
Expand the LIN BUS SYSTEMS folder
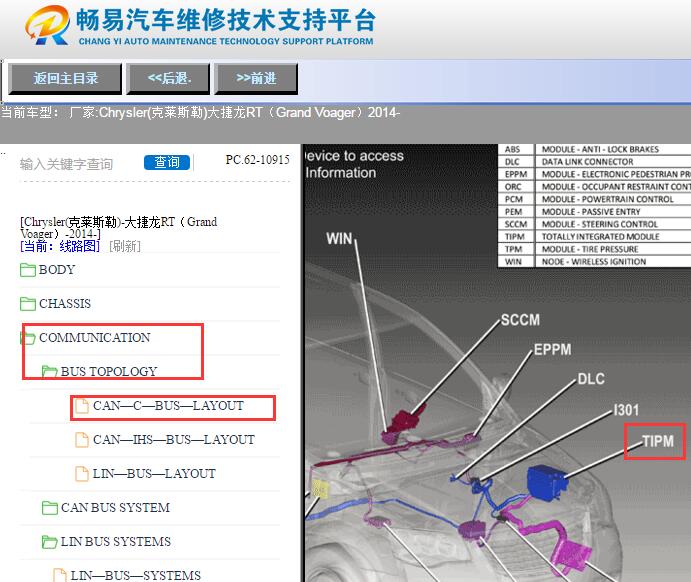tap(116, 542)
